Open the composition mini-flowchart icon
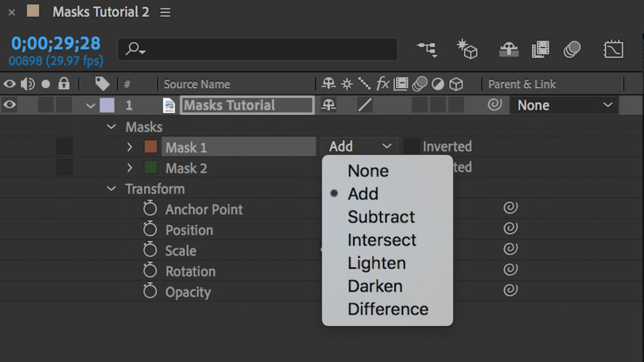This screenshot has width=644, height=362. 427,49
